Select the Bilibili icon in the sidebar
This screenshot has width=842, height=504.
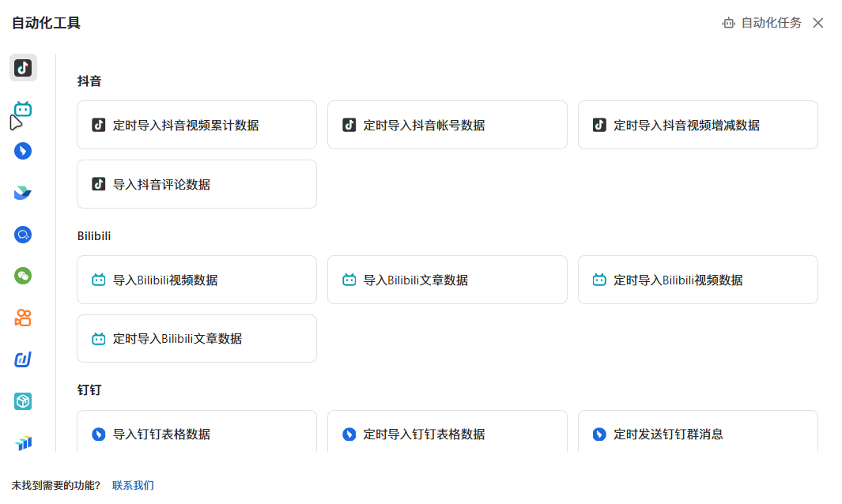click(x=23, y=109)
